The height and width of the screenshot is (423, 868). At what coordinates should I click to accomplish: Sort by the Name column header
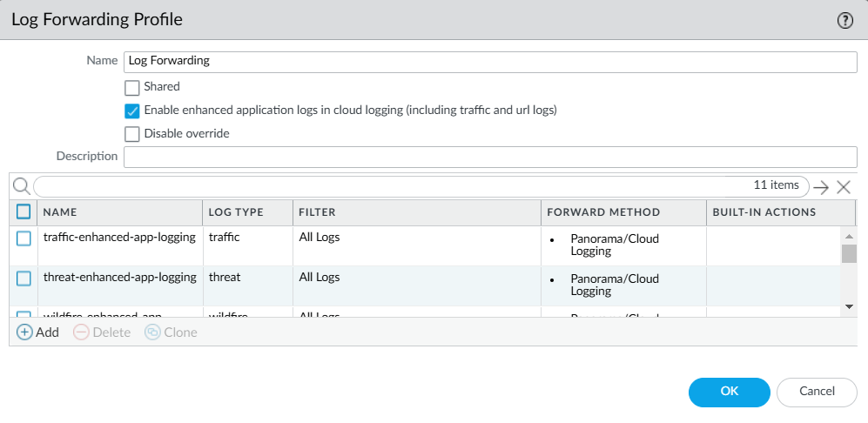click(x=61, y=212)
